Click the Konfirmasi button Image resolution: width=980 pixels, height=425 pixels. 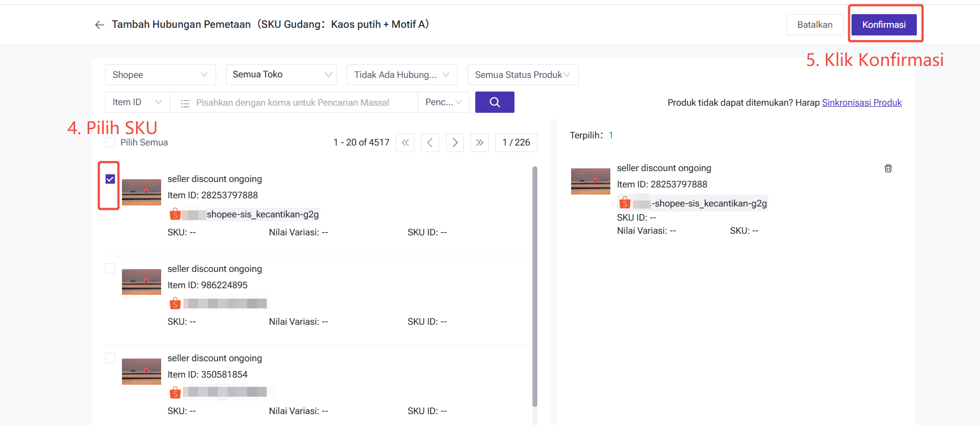884,25
